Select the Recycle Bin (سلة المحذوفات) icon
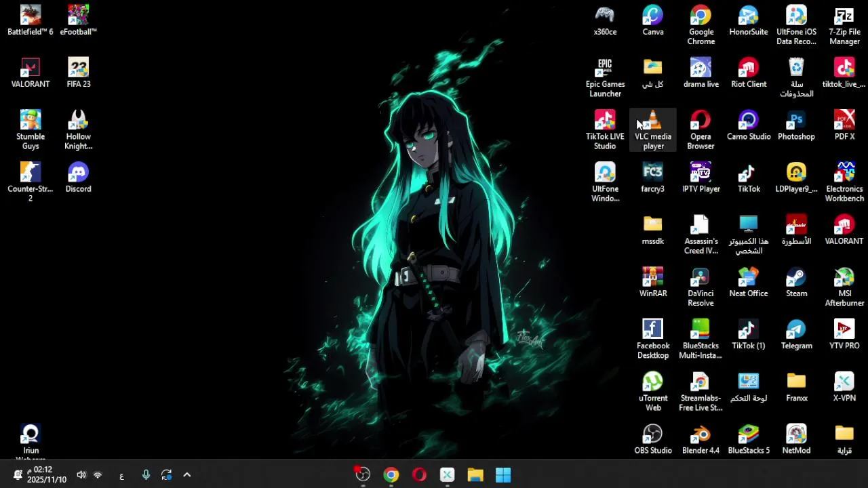 [x=797, y=77]
